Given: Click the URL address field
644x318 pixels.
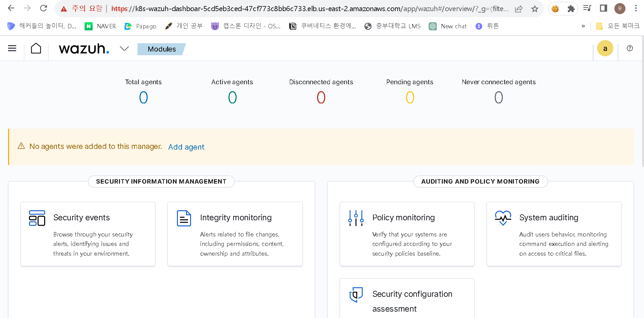Looking at the screenshot, I should coord(309,9).
